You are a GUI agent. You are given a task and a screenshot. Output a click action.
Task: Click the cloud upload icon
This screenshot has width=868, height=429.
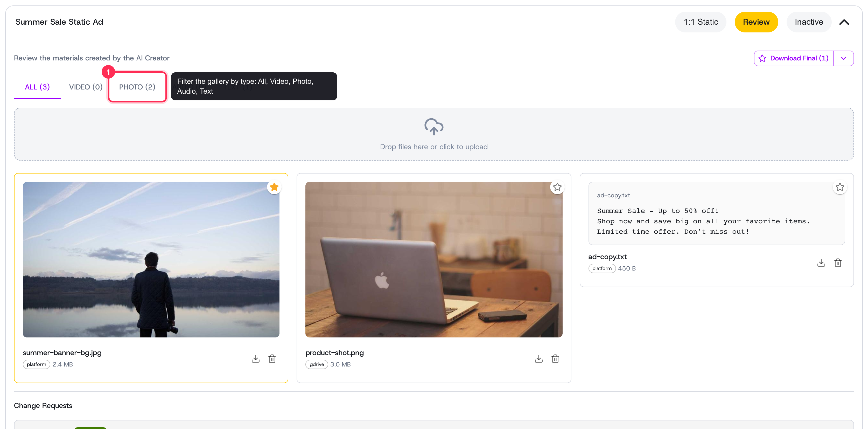click(434, 127)
